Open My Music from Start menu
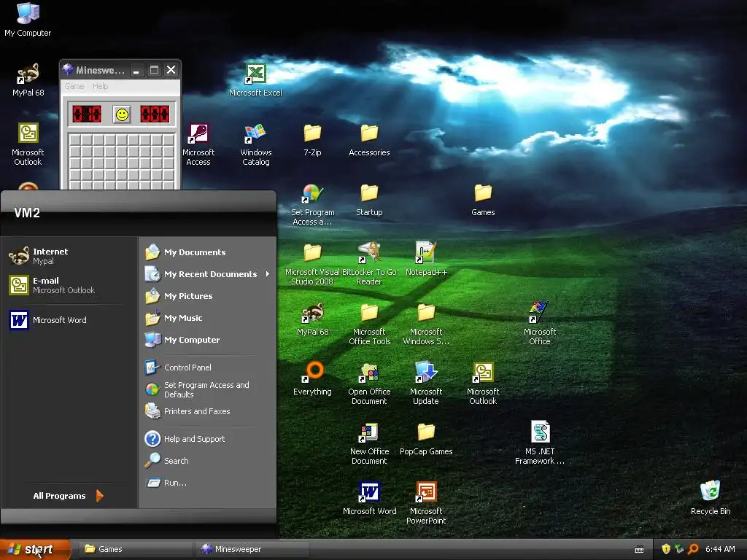The image size is (747, 560). tap(208, 318)
